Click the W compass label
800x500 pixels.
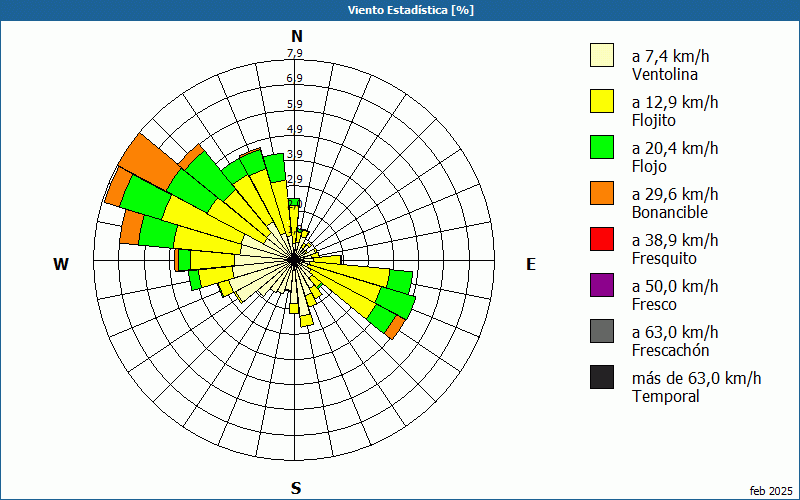tap(61, 264)
